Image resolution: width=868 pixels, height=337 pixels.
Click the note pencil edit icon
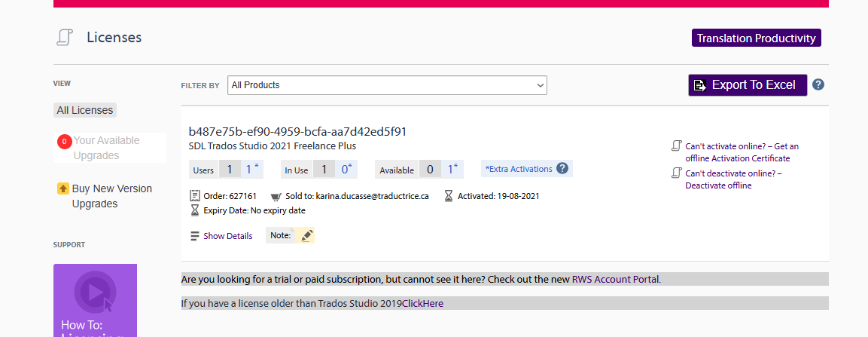click(307, 235)
